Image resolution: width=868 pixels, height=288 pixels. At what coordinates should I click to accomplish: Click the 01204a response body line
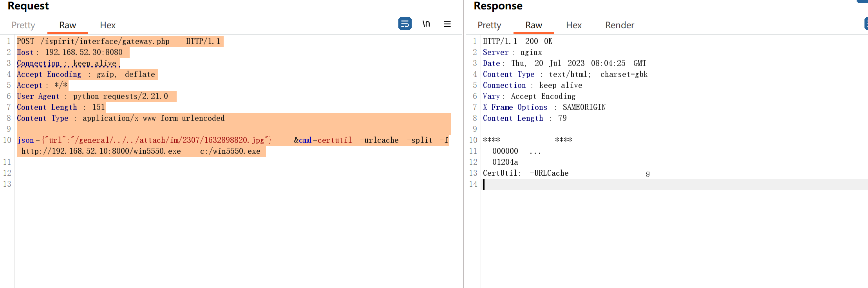(x=505, y=162)
